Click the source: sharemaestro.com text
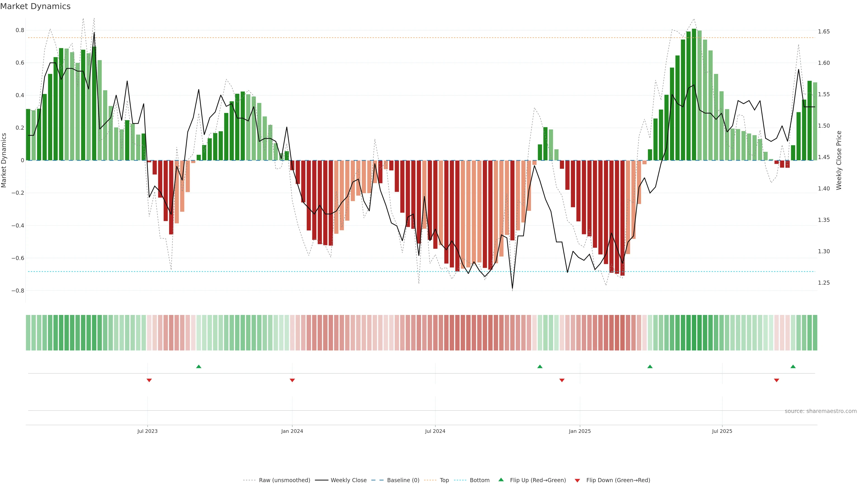The width and height of the screenshot is (868, 488). click(821, 411)
